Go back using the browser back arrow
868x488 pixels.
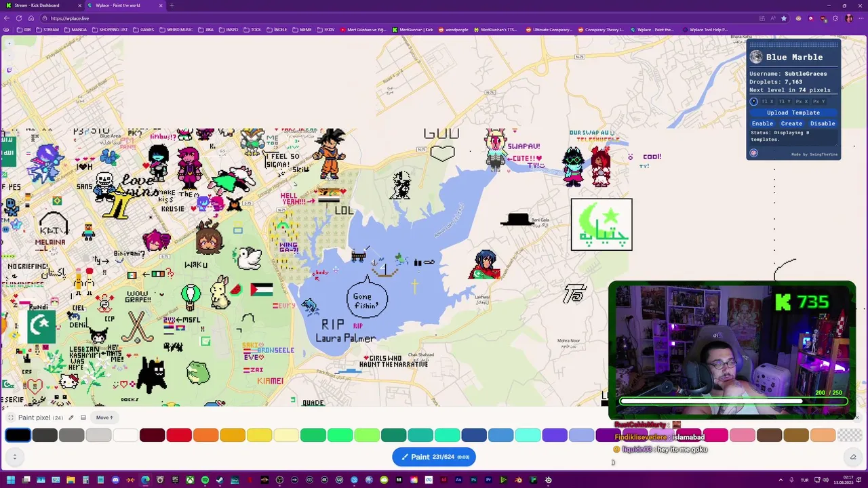point(7,18)
